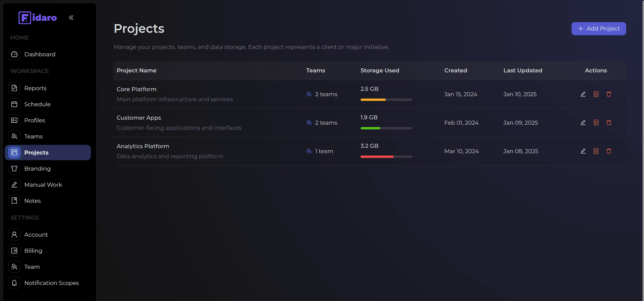Open the 2 teams link for Core Platform

[x=326, y=94]
